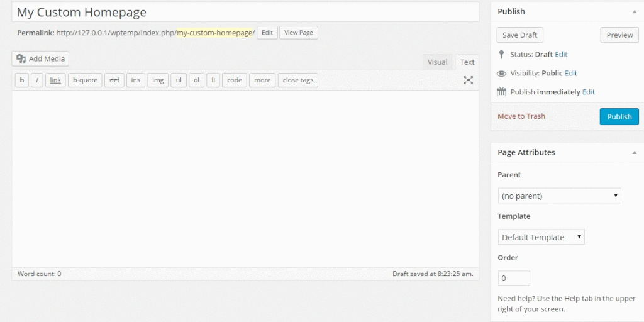The height and width of the screenshot is (322, 644).
Task: Click the Order number field
Action: point(514,278)
